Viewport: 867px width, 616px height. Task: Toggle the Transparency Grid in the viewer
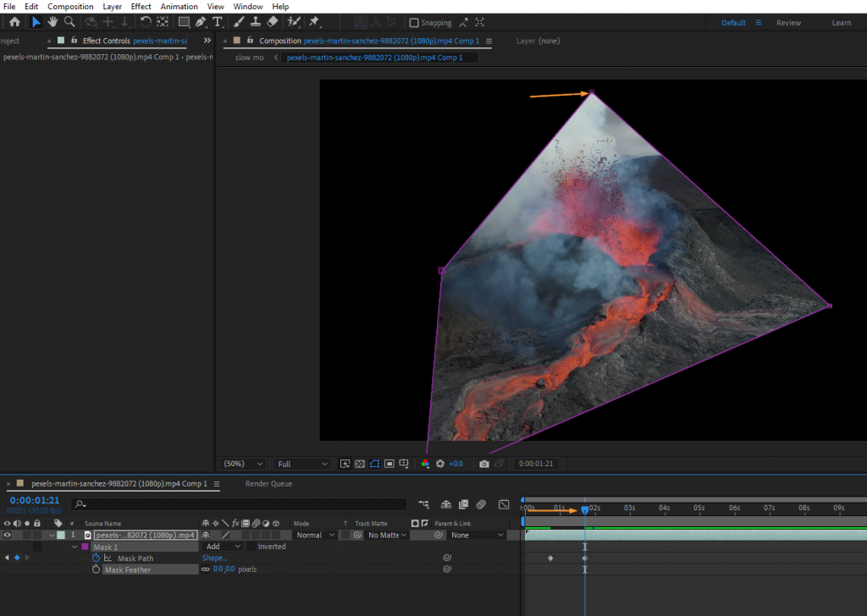click(x=359, y=463)
